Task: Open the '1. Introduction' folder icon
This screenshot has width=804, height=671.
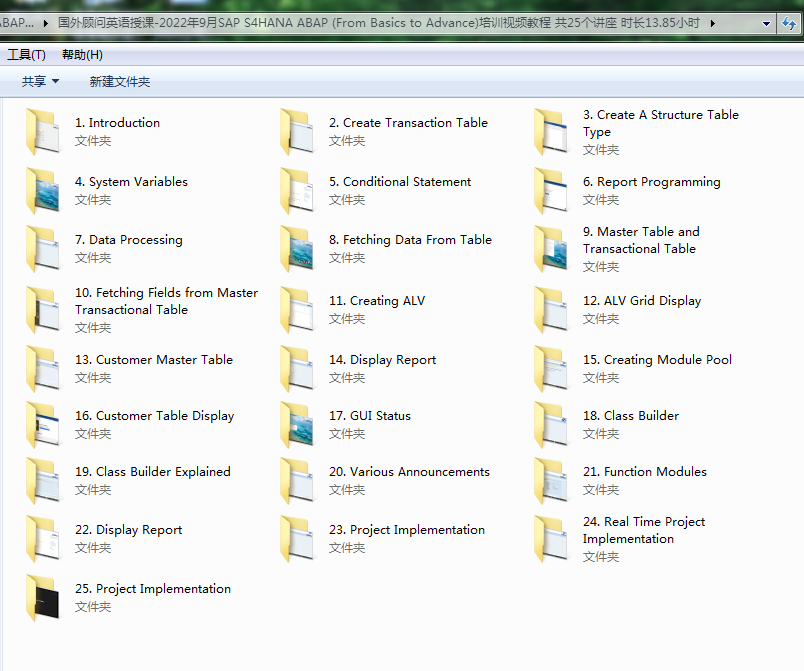Action: tap(43, 132)
